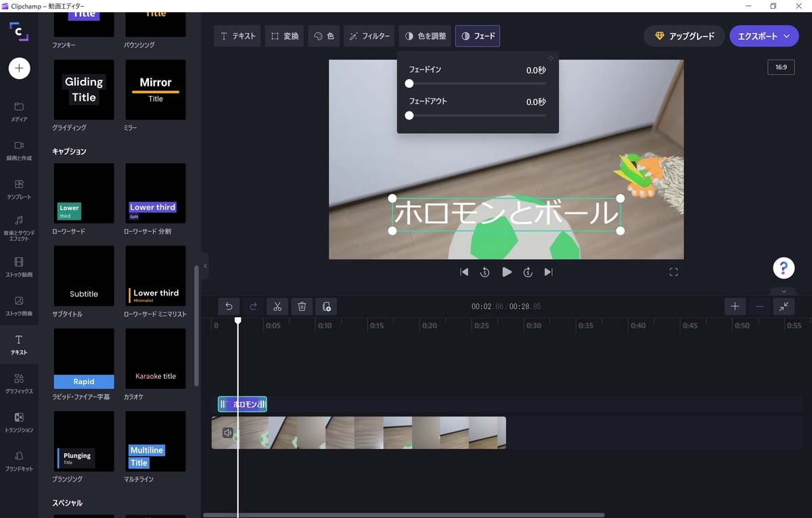Click the duplicate clip icon
The image size is (812, 518).
click(326, 306)
